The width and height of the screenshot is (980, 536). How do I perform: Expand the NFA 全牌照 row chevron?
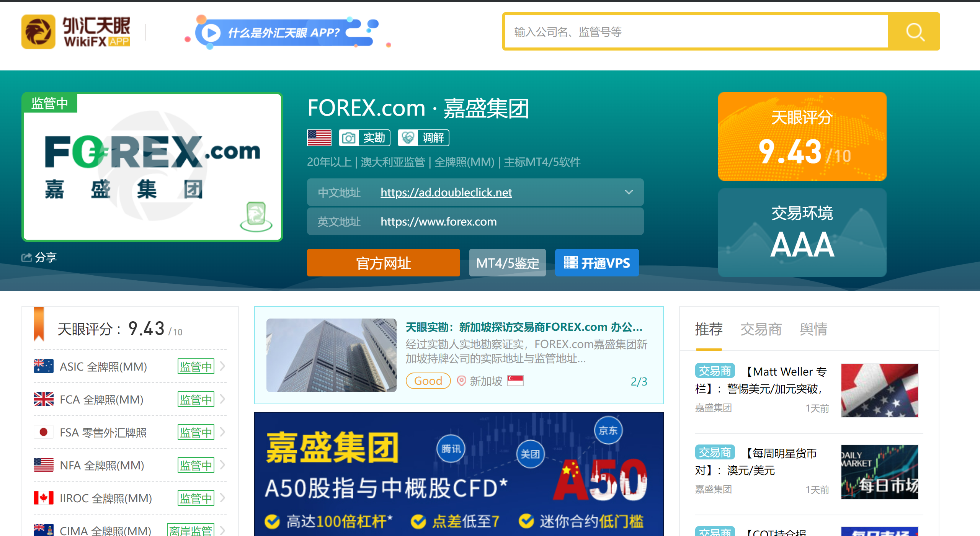[x=222, y=465]
